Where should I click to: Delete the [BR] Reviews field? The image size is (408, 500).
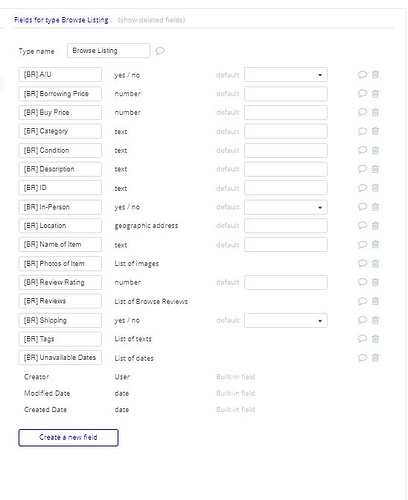tap(375, 301)
